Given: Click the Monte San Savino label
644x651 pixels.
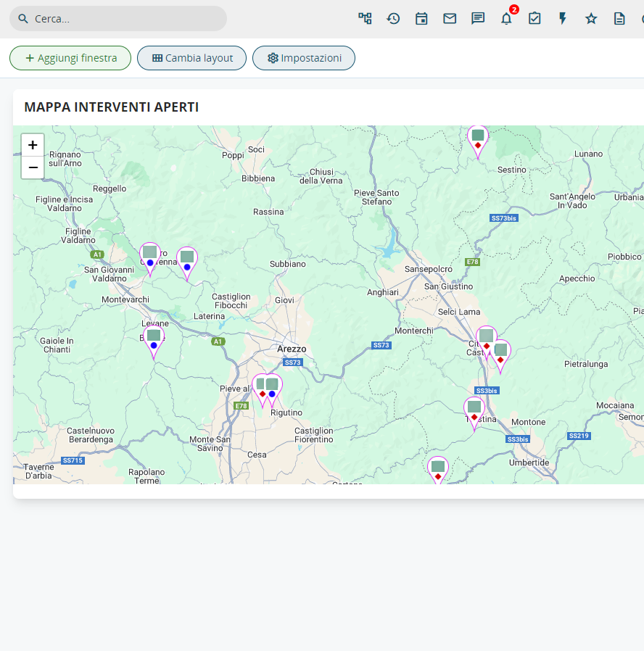Looking at the screenshot, I should pyautogui.click(x=210, y=444).
